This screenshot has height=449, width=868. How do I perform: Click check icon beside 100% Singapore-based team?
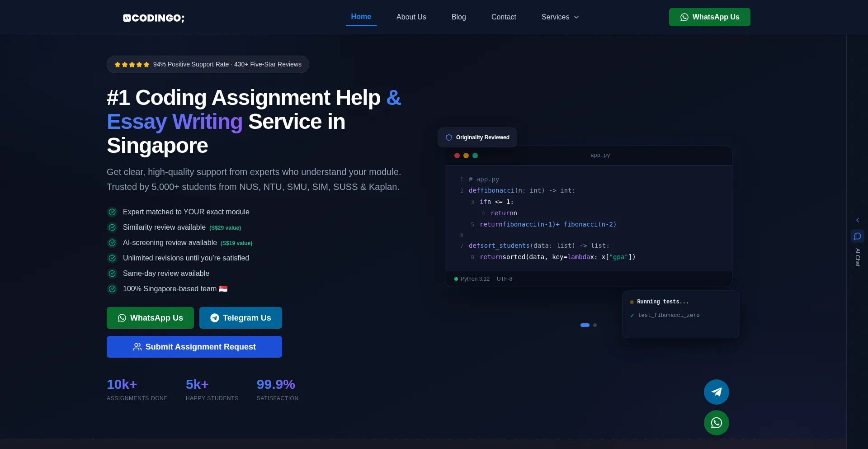coord(112,289)
